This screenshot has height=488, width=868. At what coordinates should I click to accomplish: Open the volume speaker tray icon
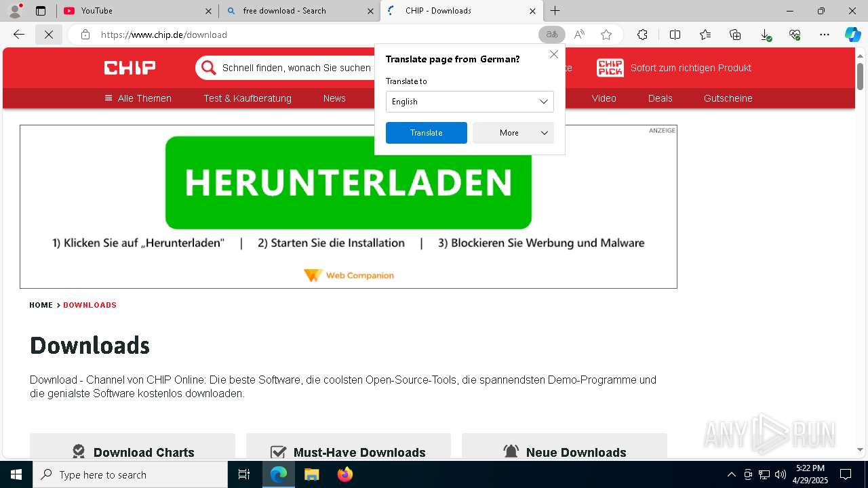tap(780, 474)
